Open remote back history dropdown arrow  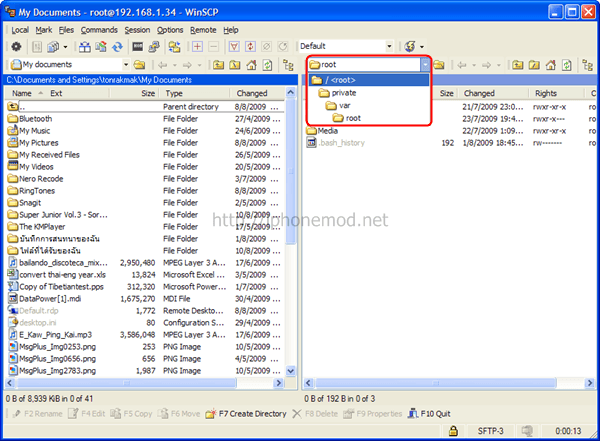click(x=474, y=65)
